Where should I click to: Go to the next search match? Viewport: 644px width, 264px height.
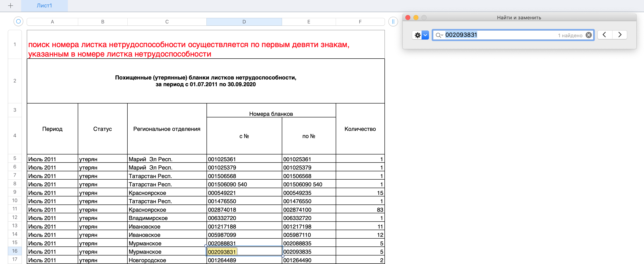click(620, 35)
